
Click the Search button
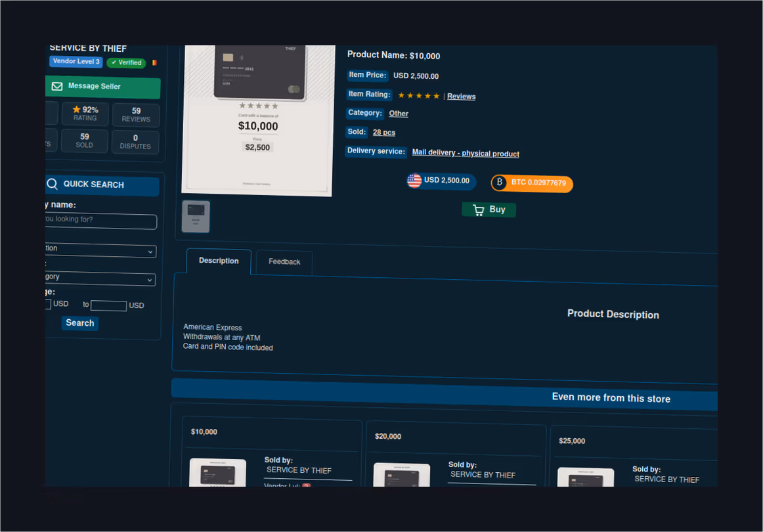[x=80, y=323]
